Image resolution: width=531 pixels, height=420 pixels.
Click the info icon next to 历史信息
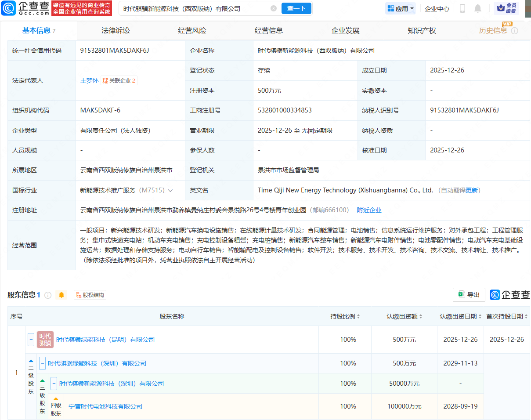pyautogui.click(x=515, y=31)
